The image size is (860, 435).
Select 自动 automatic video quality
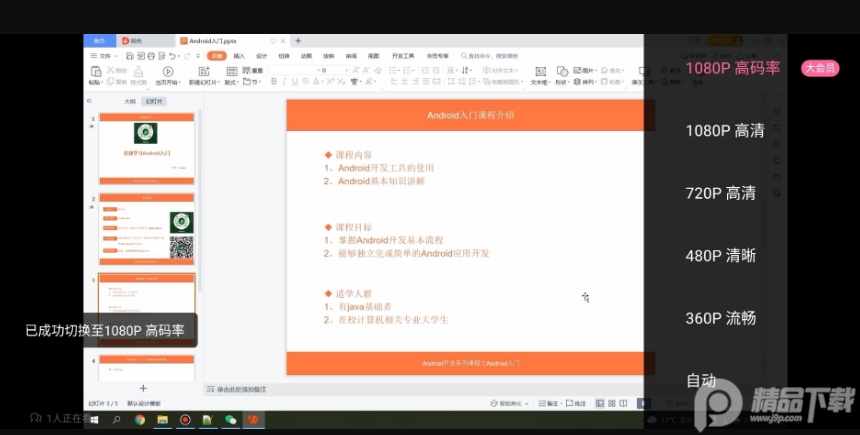tap(701, 380)
